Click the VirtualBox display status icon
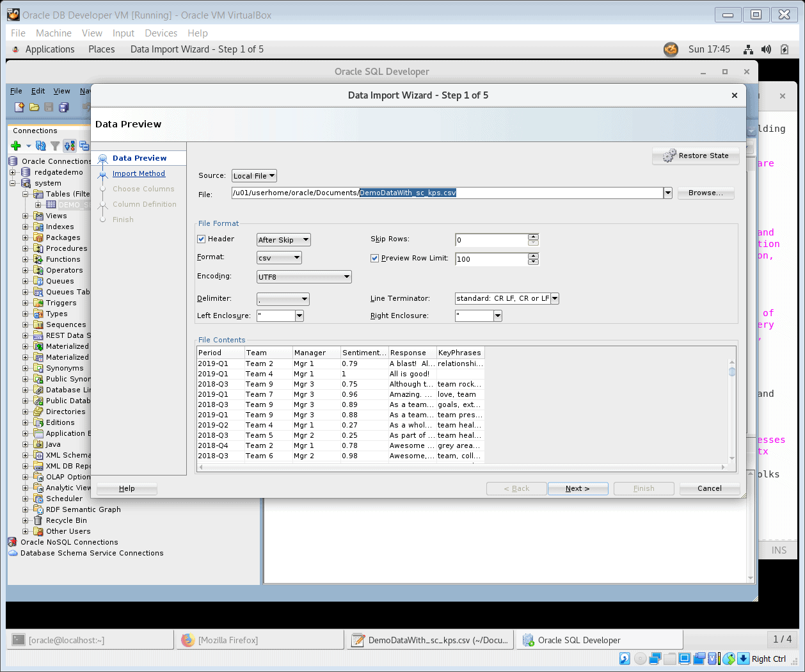Screen dimensions: 805x672 point(685,659)
